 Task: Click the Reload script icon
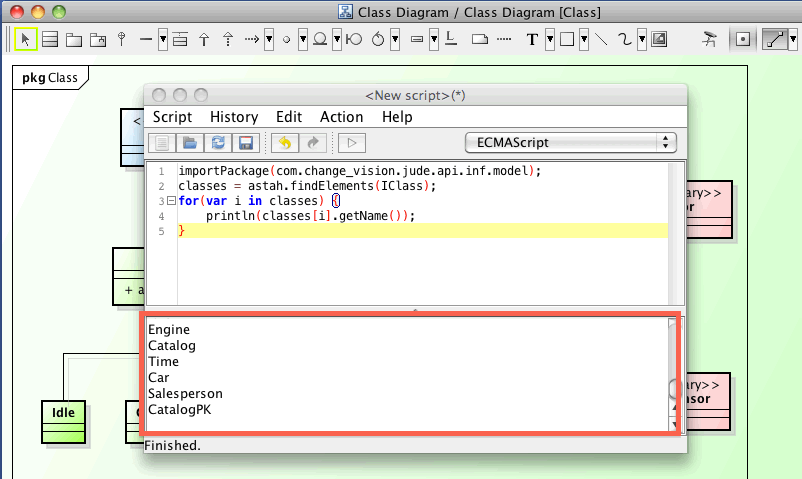click(x=216, y=143)
